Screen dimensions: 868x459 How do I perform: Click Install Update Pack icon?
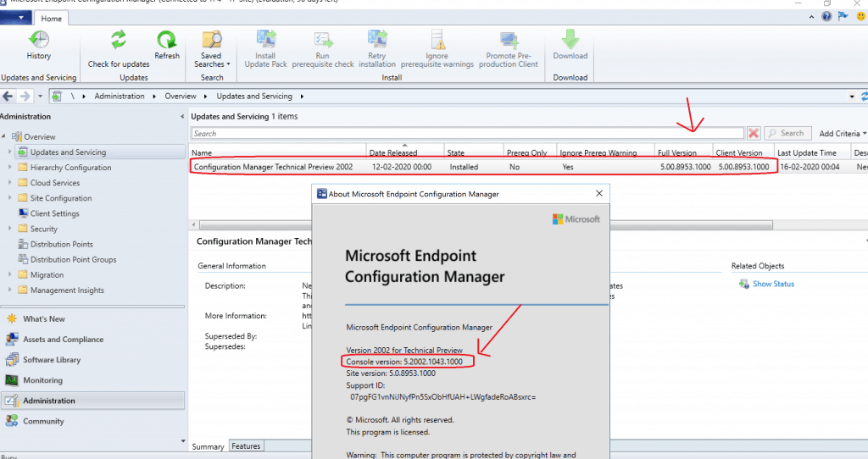coord(265,40)
